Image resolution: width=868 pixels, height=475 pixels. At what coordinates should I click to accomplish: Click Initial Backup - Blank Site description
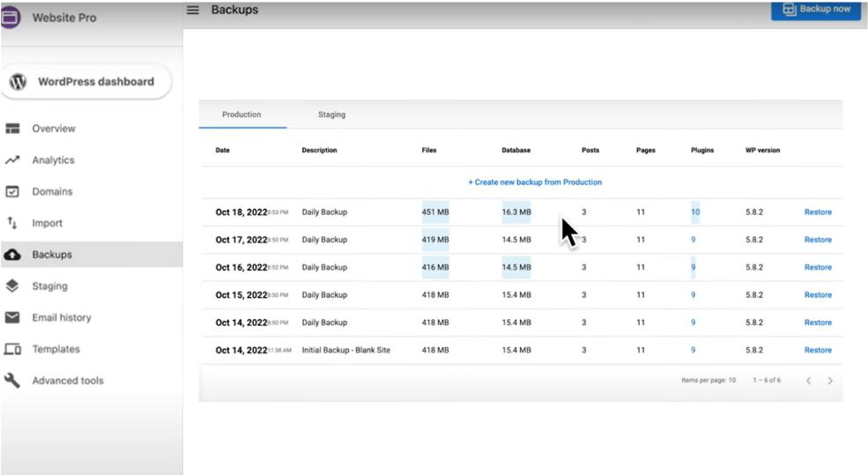(x=346, y=351)
